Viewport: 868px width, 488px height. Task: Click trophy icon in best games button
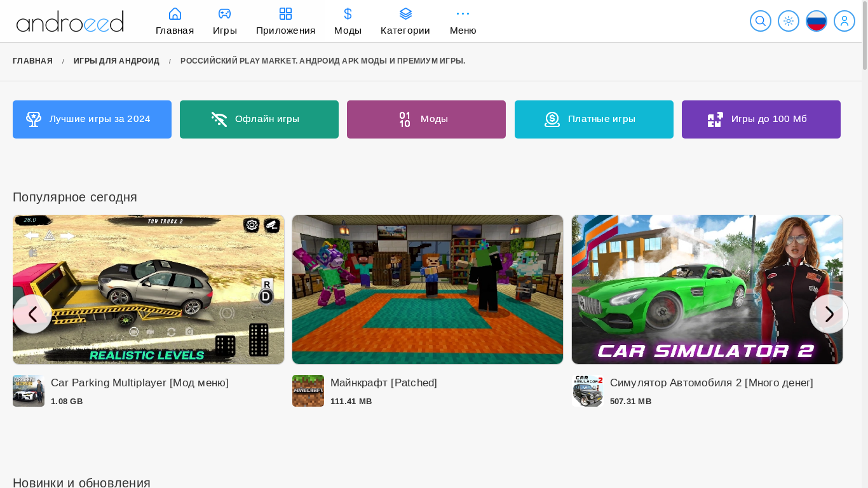coord(34,119)
